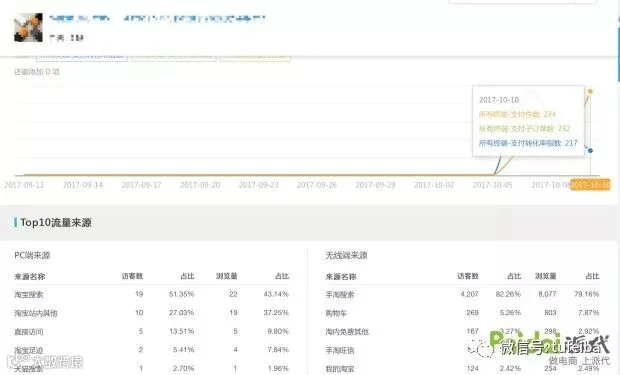The width and height of the screenshot is (620, 375).
Task: Open the pixelated product thumbnail image
Action: pos(28,27)
